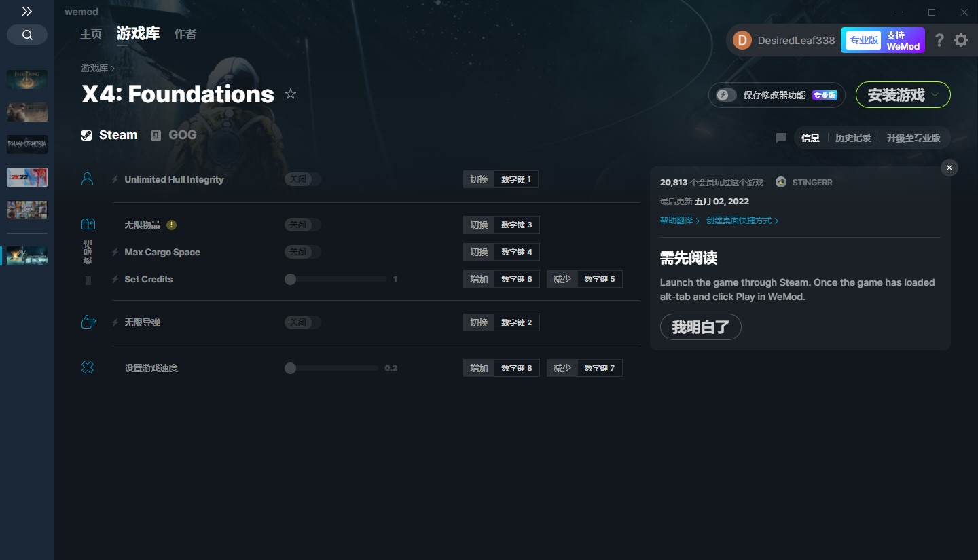Toggle Max Cargo Space switch
Screen dimensions: 978x560
[x=302, y=252]
